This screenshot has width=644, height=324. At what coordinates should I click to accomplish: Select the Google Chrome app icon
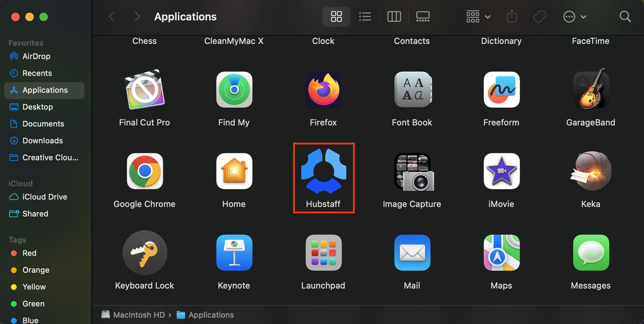(145, 171)
